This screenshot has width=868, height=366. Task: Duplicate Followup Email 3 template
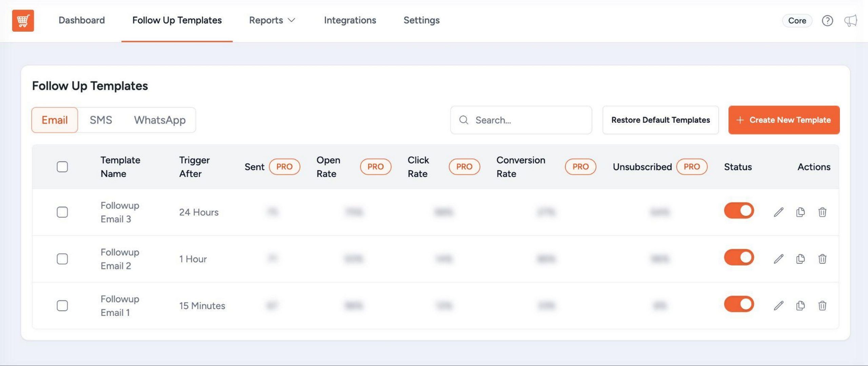coord(800,212)
